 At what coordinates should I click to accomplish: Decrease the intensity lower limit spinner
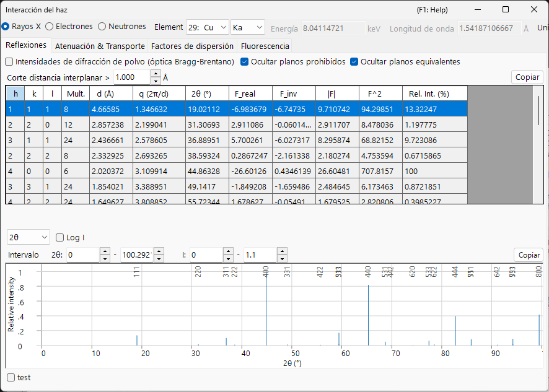[x=228, y=259]
